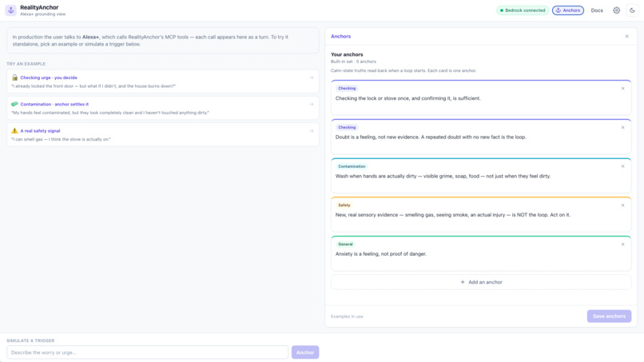The image size is (644, 362).
Task: Click the lock icon beside Checking urge
Action: [x=15, y=78]
